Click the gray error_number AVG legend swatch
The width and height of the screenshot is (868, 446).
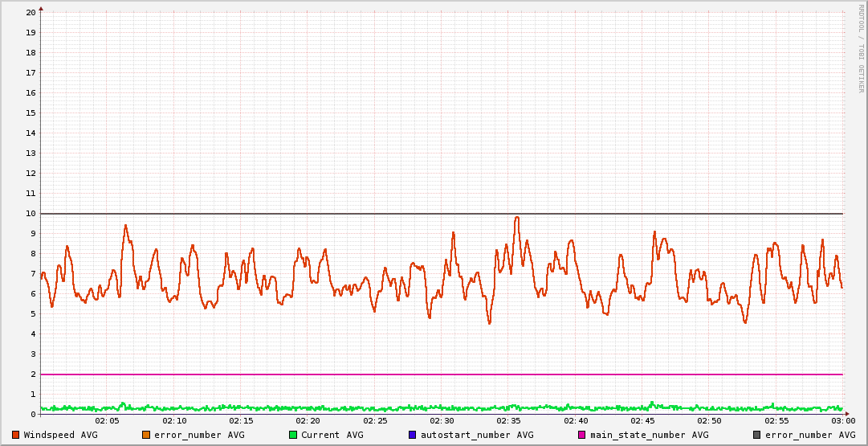pyautogui.click(x=757, y=435)
